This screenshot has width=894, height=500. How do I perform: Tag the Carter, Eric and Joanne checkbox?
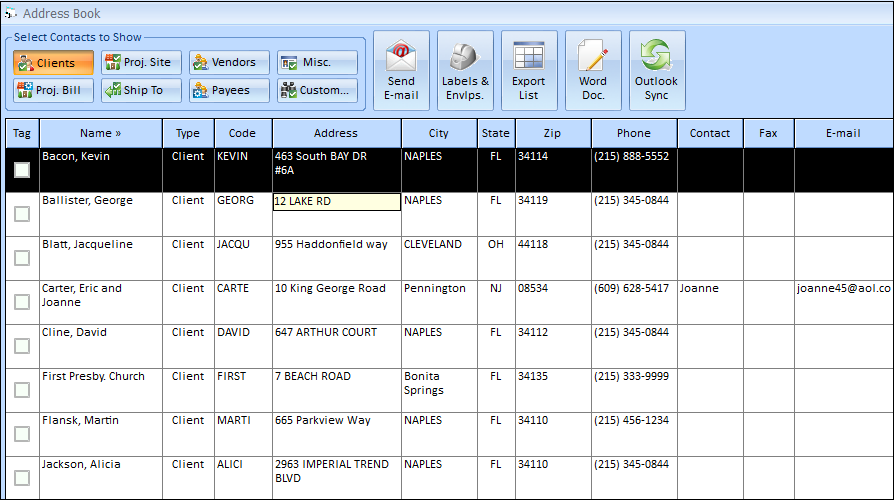click(x=22, y=302)
